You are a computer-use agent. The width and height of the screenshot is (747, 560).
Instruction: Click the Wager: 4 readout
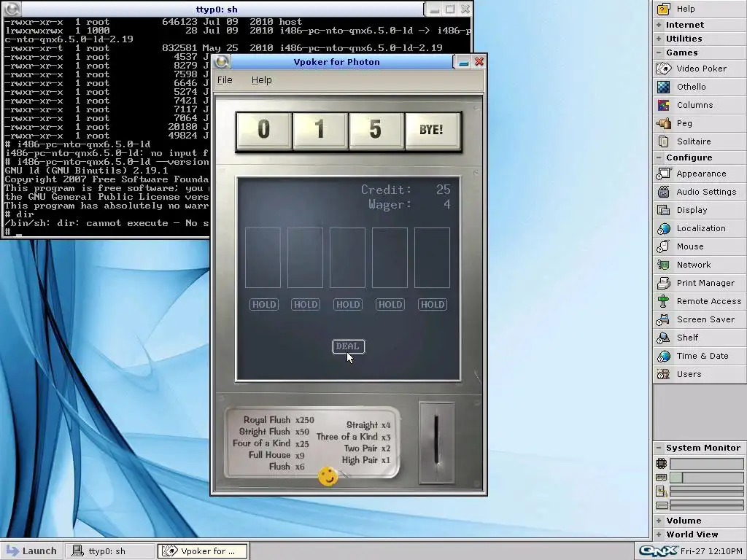pos(409,204)
